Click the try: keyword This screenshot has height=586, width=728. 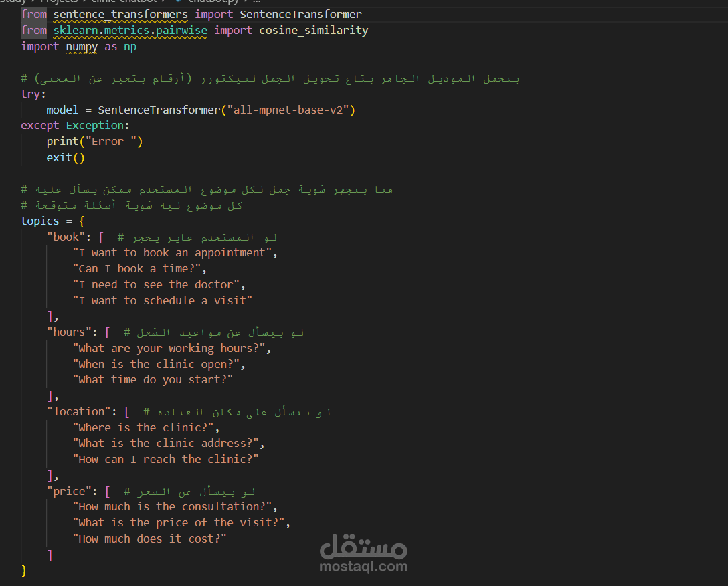point(33,94)
